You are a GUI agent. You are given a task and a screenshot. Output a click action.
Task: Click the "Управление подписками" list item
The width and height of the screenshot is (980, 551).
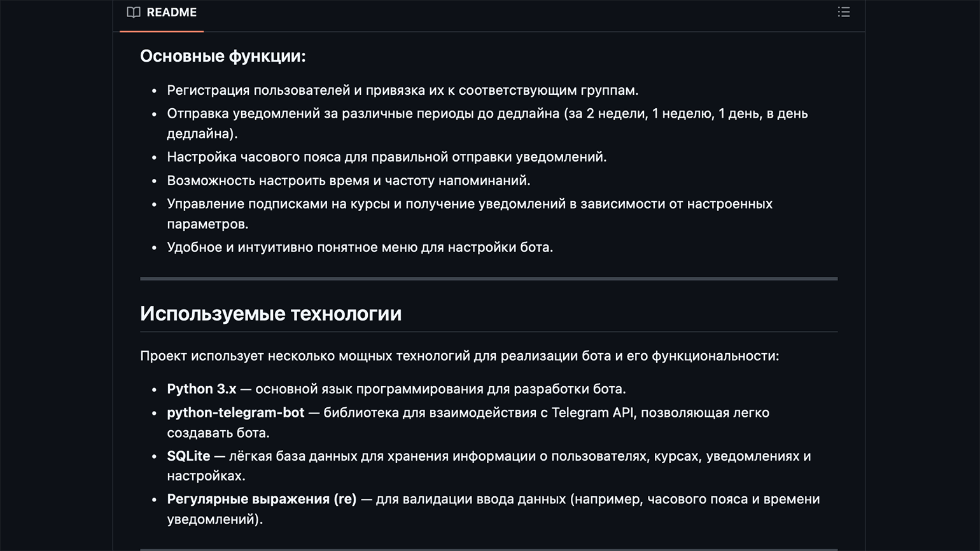(469, 204)
